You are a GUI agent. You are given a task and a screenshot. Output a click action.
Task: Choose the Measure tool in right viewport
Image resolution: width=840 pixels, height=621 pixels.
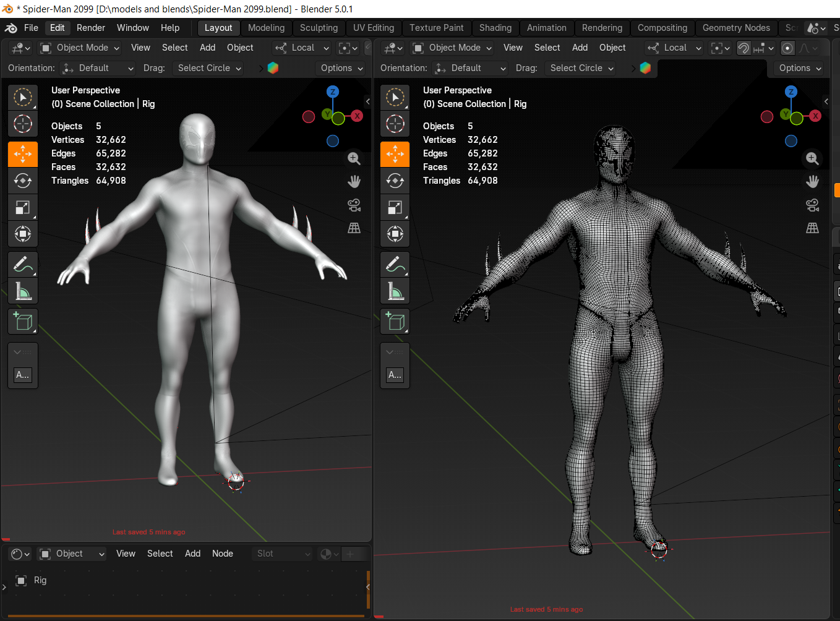pos(395,291)
